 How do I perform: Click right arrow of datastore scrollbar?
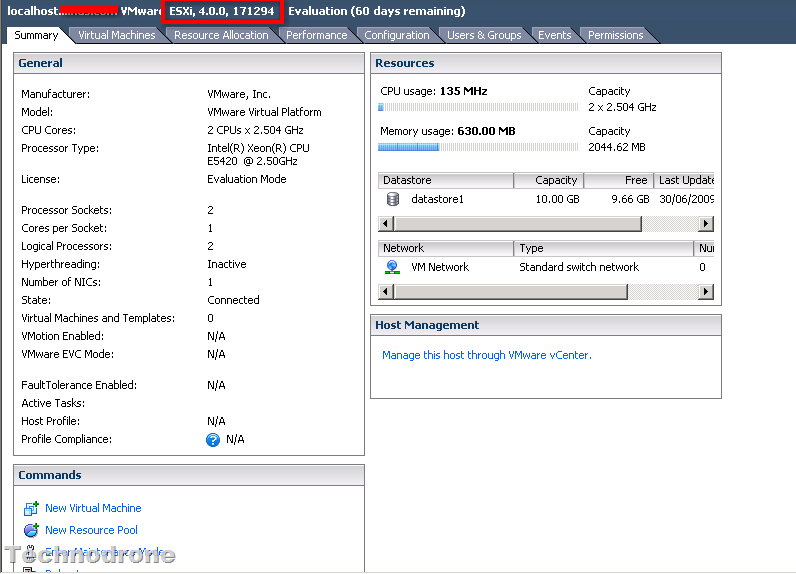[706, 223]
